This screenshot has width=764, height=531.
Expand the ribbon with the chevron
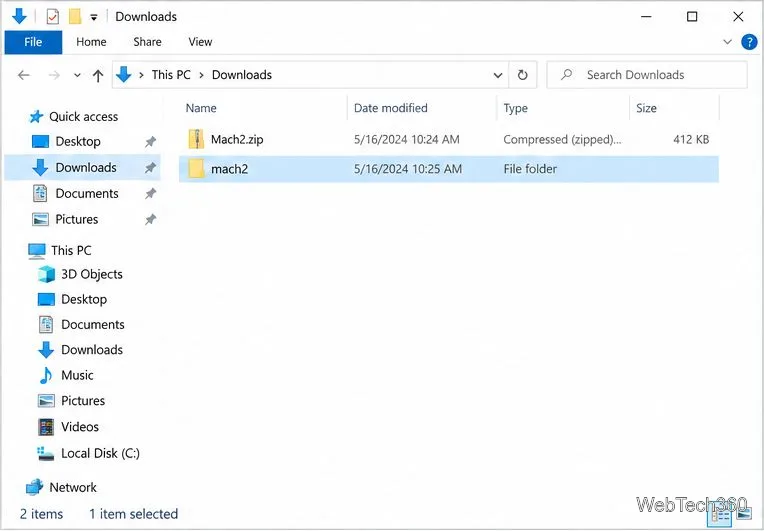pyautogui.click(x=727, y=42)
